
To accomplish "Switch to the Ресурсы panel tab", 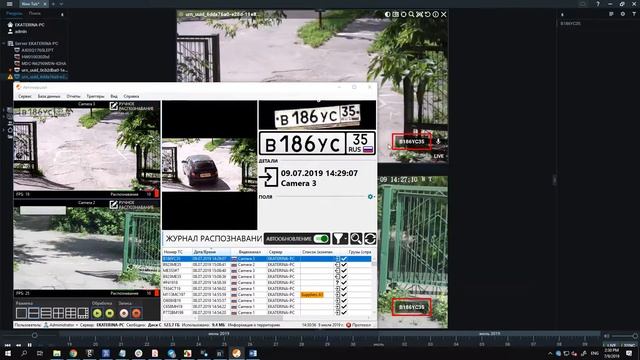I will point(14,13).
